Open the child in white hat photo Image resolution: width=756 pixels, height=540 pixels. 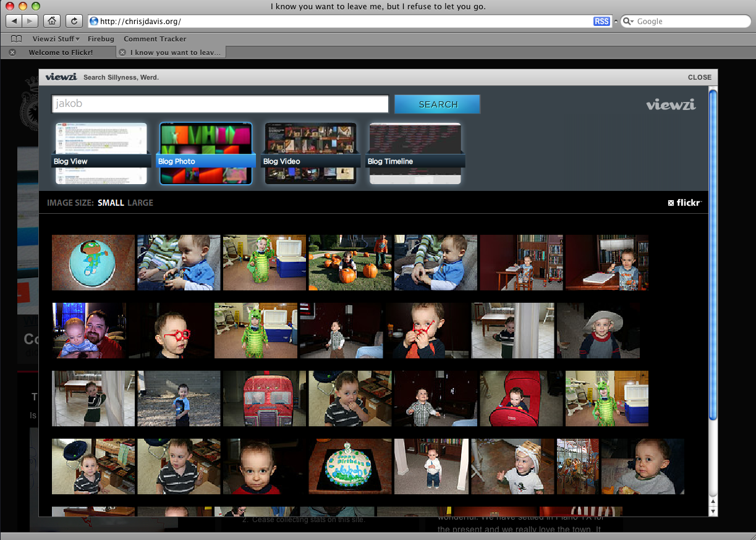598,331
